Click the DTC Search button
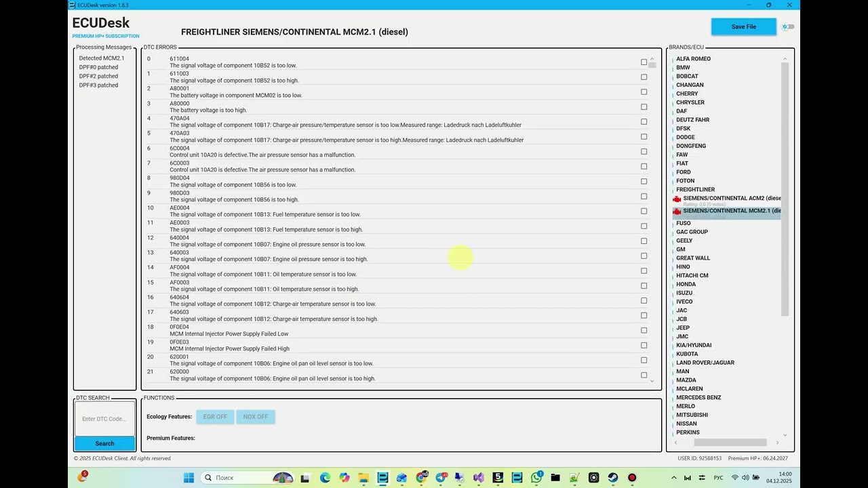 tap(104, 443)
